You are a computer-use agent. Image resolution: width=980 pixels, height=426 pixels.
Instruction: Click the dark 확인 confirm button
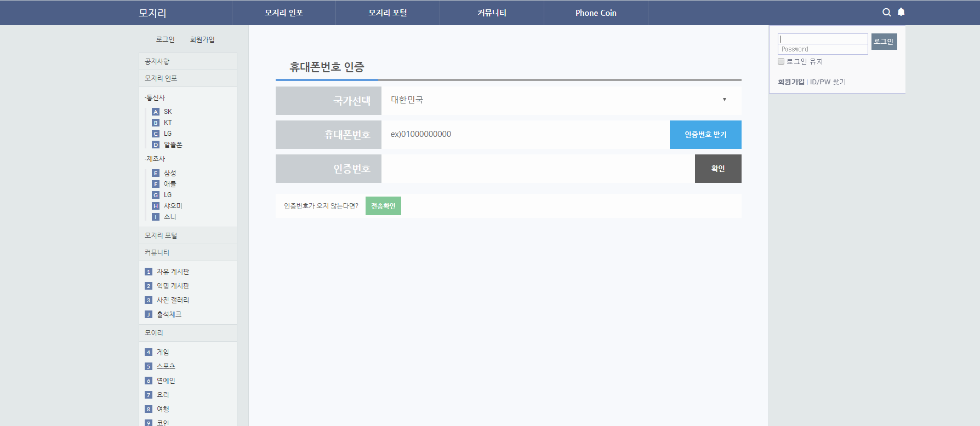718,169
